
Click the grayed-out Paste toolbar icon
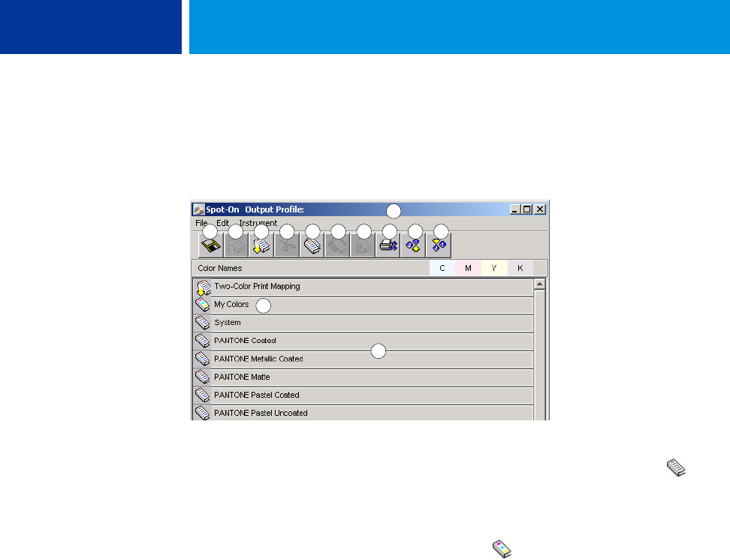(337, 245)
